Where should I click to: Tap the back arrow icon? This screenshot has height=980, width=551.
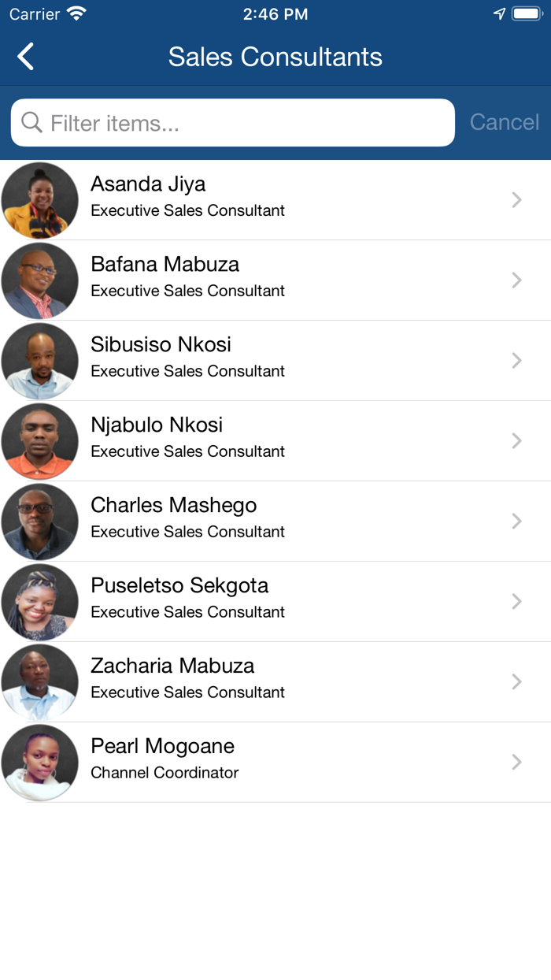coord(26,57)
